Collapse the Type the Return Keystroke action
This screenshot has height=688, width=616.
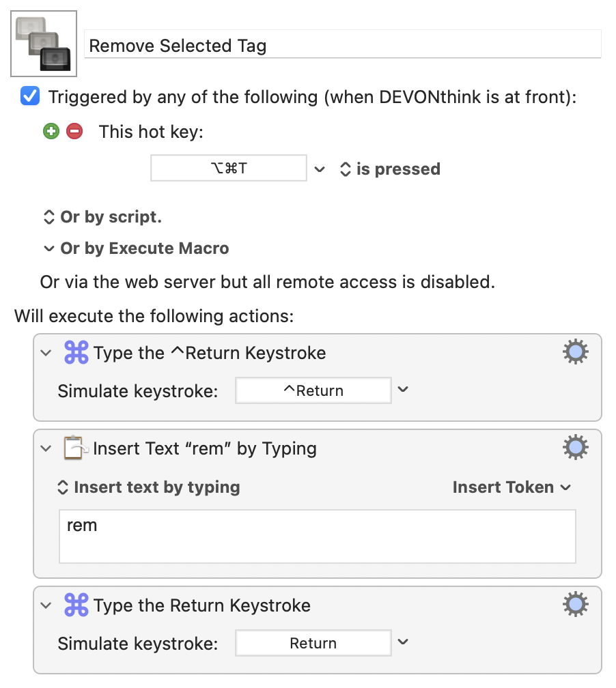click(x=46, y=605)
